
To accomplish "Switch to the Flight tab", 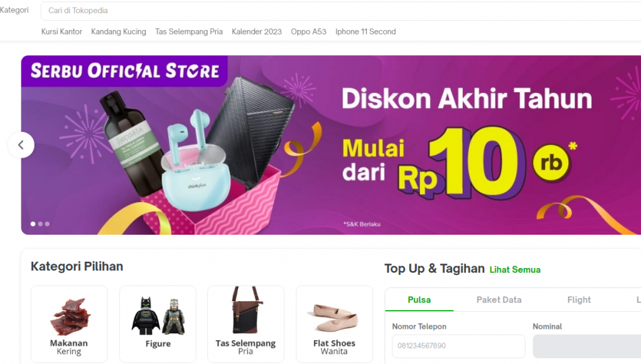I will coord(579,300).
